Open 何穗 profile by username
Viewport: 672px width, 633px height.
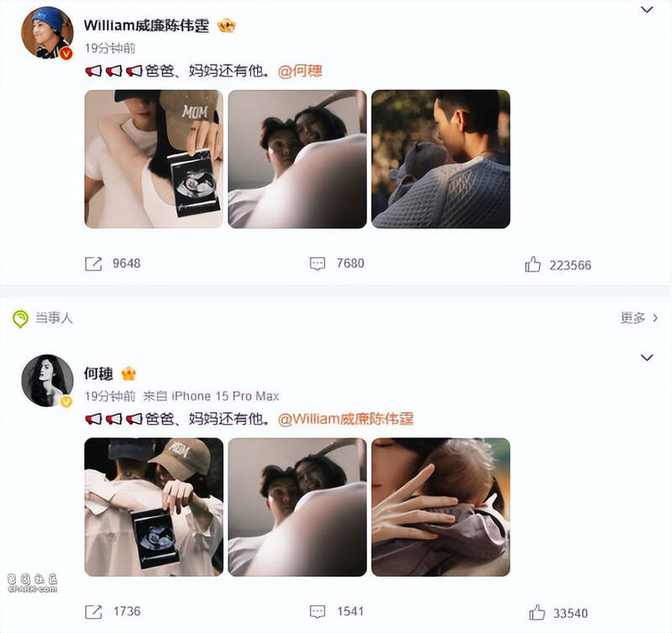[x=98, y=374]
